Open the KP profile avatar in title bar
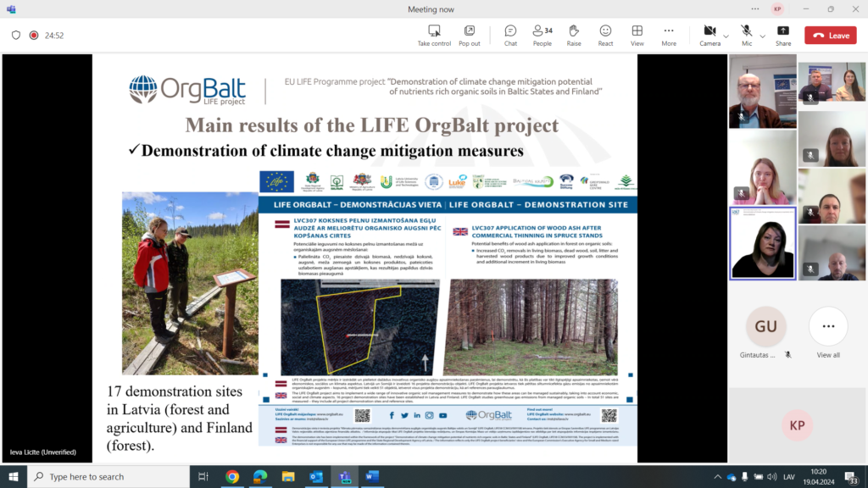 (x=778, y=8)
